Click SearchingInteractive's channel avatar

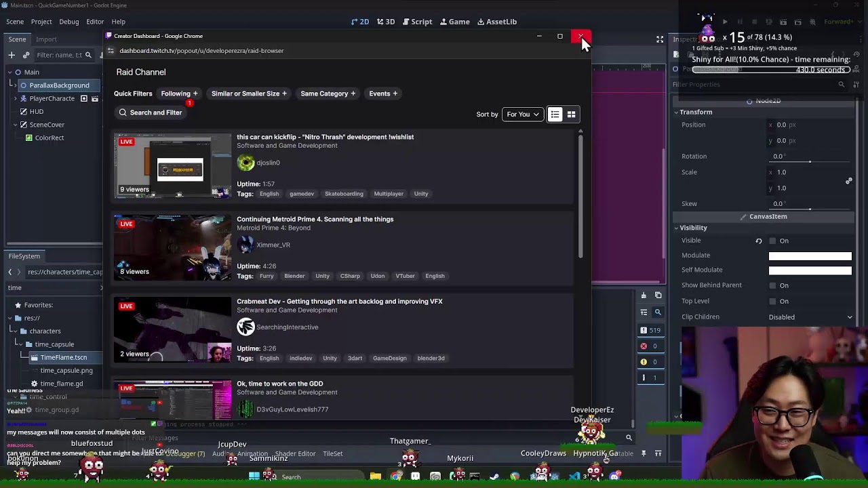245,327
